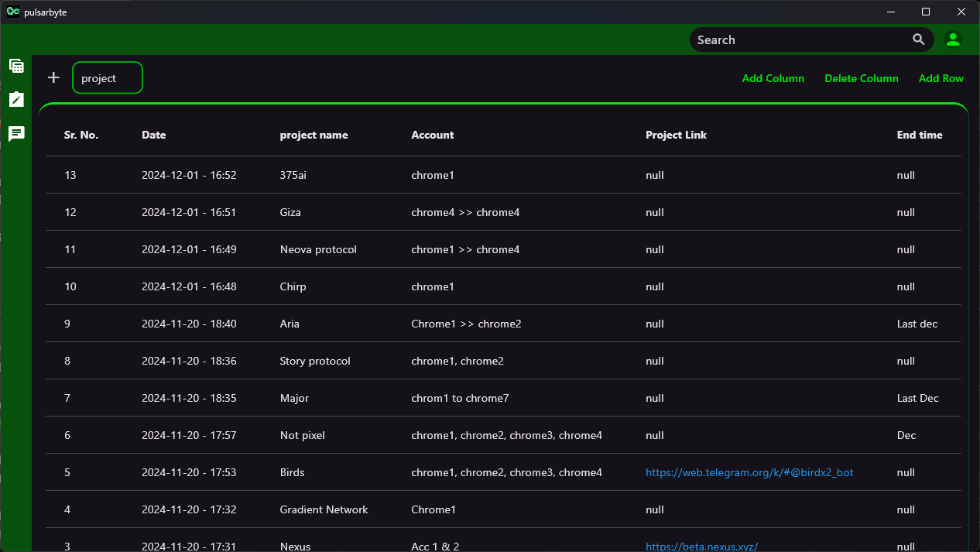Click the Sr. No. column header
The width and height of the screenshot is (980, 552).
(81, 135)
